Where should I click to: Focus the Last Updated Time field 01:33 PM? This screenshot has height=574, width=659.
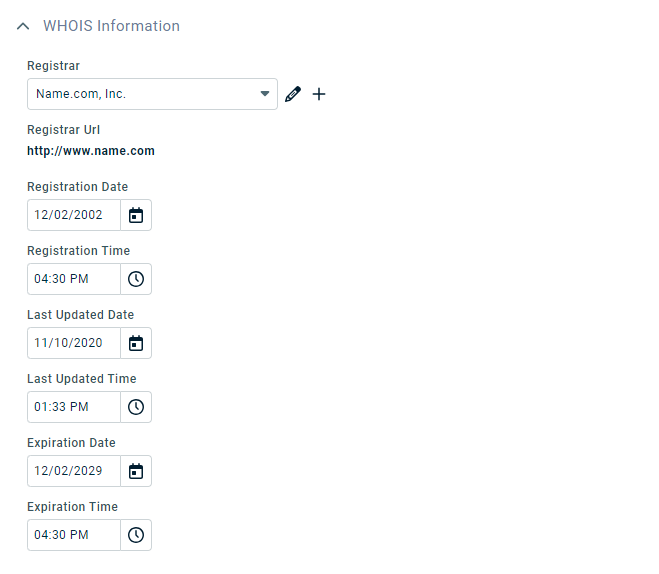coord(74,407)
